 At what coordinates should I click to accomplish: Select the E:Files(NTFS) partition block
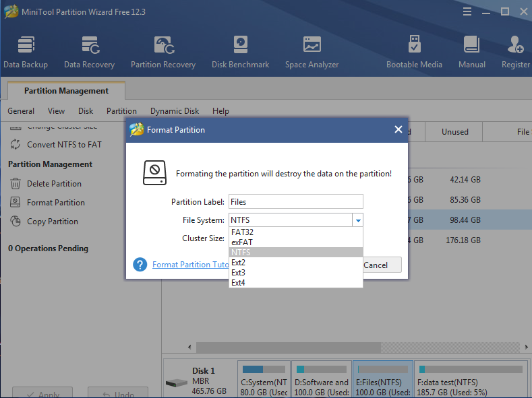383,380
